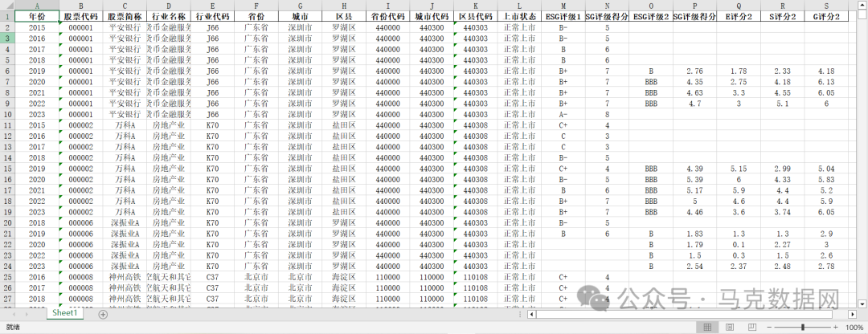The height and width of the screenshot is (334, 868).
Task: Click the horizontal scrollbar left arrow
Action: tap(531, 314)
